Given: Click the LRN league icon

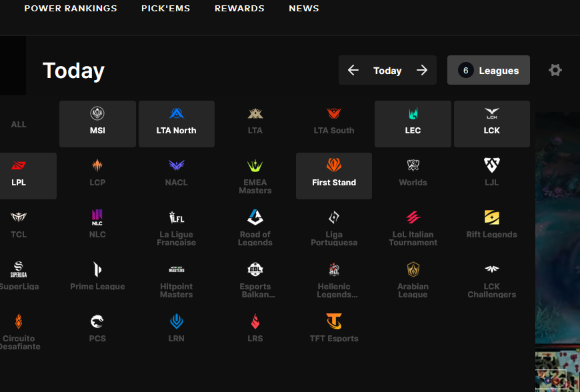Looking at the screenshot, I should click(177, 321).
